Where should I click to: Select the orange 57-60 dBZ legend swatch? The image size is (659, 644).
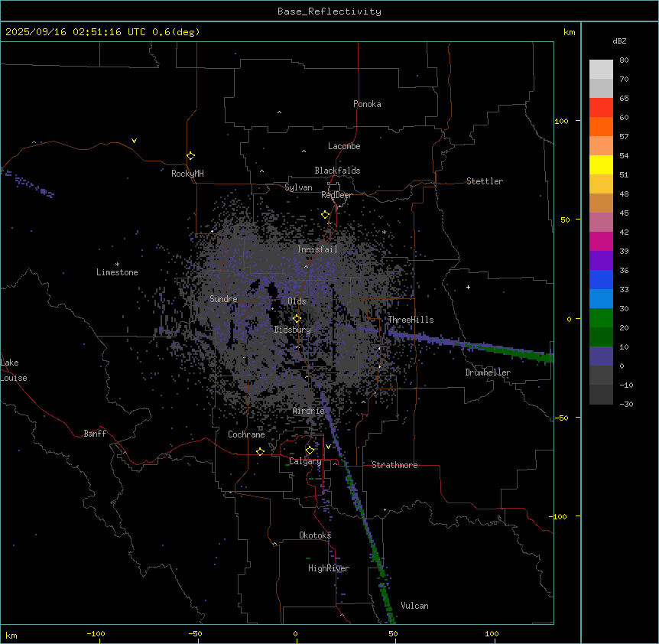tap(601, 126)
